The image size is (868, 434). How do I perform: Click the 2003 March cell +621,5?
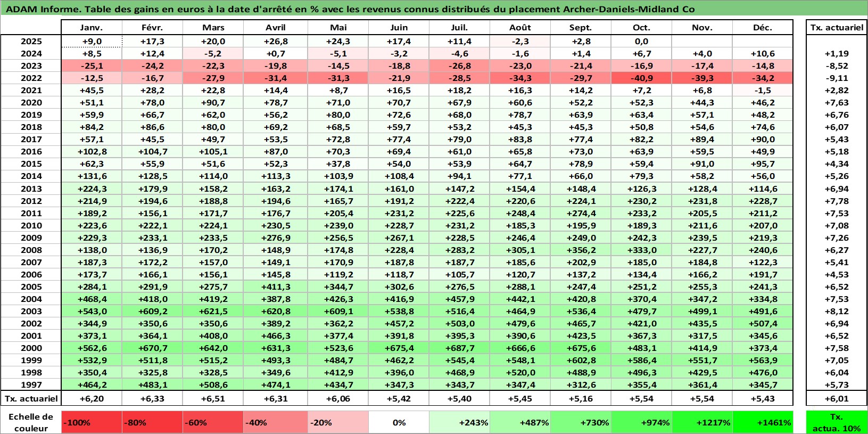tap(213, 312)
